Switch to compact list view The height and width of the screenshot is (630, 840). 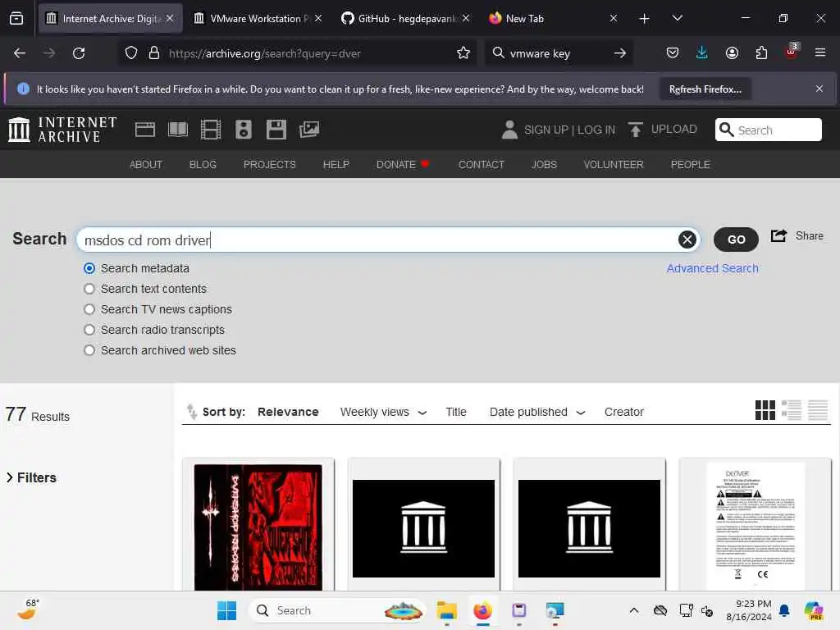[x=818, y=410]
